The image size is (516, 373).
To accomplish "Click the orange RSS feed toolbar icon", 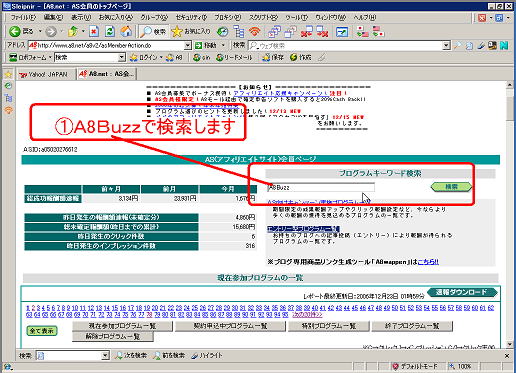I will tap(255, 32).
